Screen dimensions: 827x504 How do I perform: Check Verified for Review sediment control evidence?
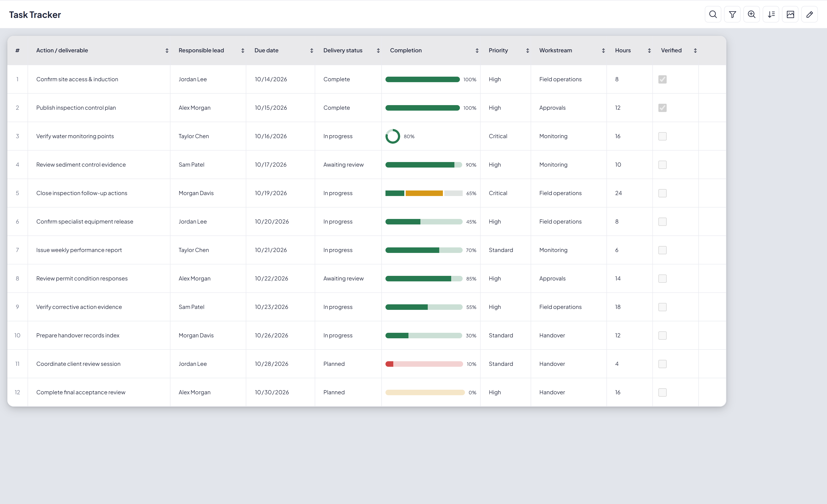[x=663, y=165]
